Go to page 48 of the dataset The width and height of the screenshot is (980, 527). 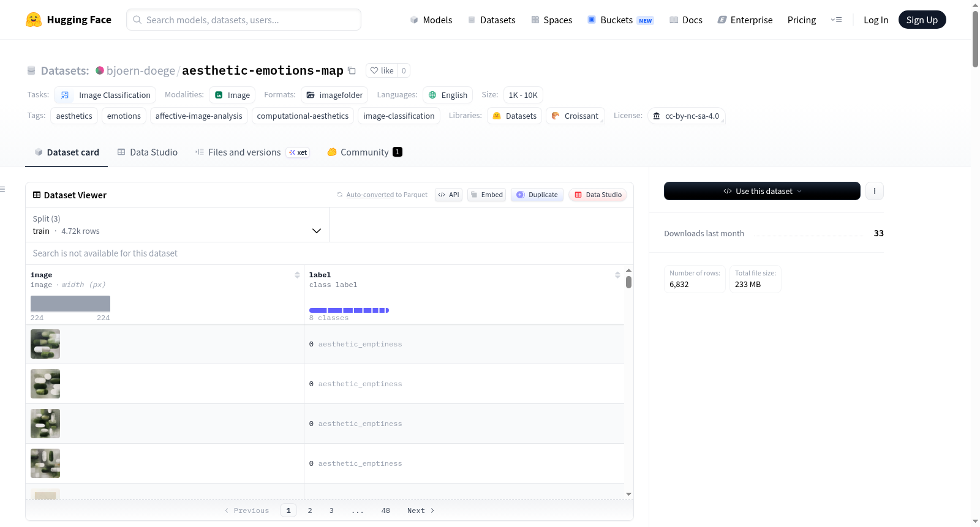[x=386, y=510]
